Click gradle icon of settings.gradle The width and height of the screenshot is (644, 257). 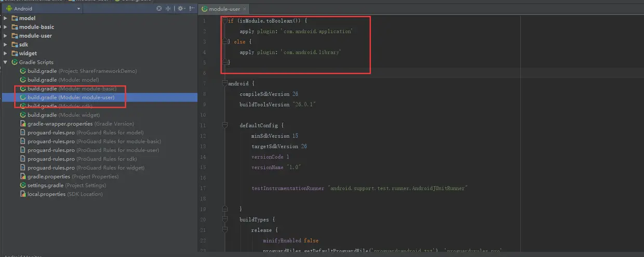pyautogui.click(x=23, y=185)
